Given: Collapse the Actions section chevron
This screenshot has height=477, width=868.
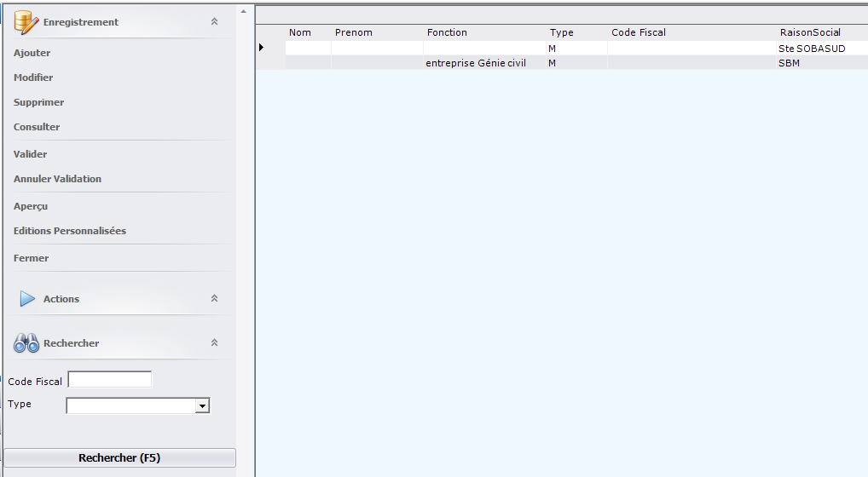Looking at the screenshot, I should pos(214,298).
